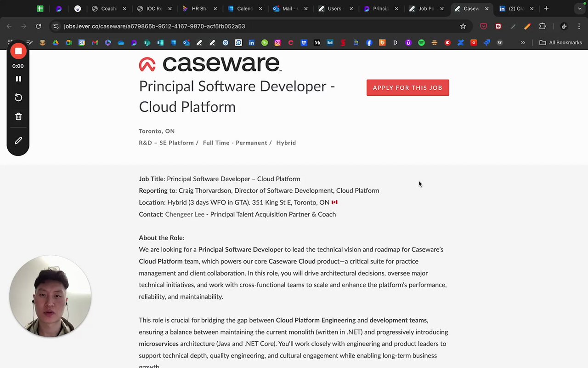Screen dimensions: 588x368
Task: Open the Gmail bookmark icon
Action: point(95,42)
